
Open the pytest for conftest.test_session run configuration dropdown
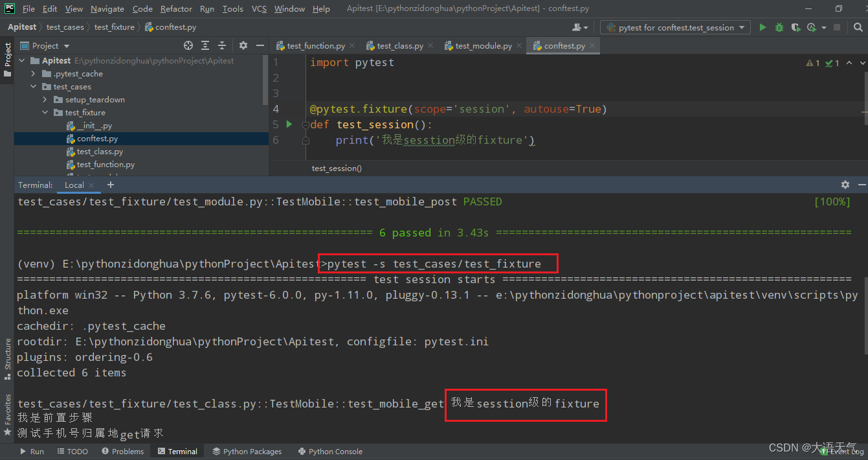point(675,27)
